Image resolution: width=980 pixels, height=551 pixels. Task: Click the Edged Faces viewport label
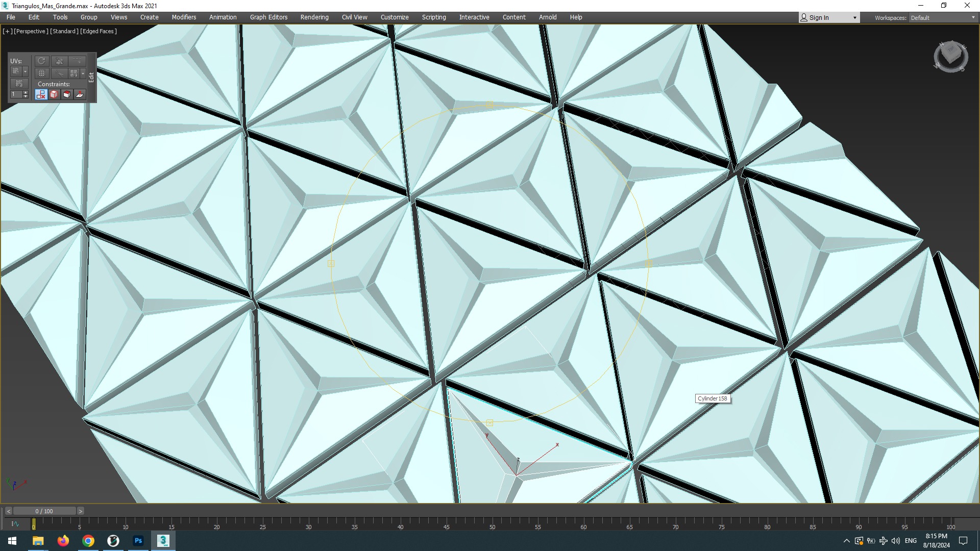click(99, 31)
